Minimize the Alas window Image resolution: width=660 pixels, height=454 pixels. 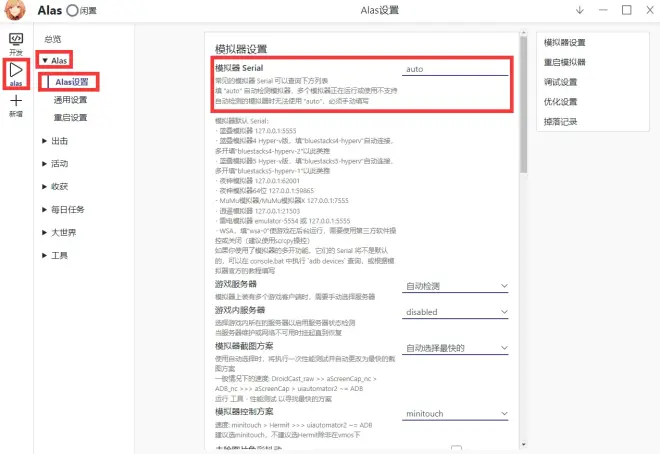tap(603, 10)
